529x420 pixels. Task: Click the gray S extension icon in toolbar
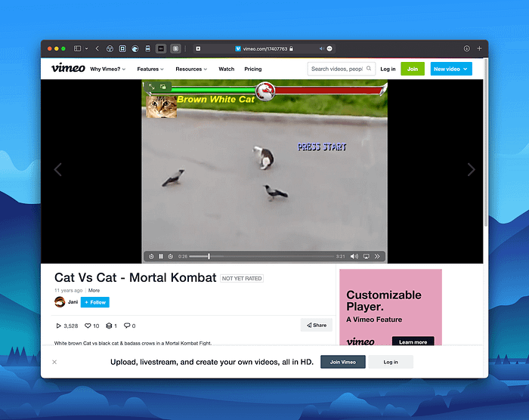[175, 49]
